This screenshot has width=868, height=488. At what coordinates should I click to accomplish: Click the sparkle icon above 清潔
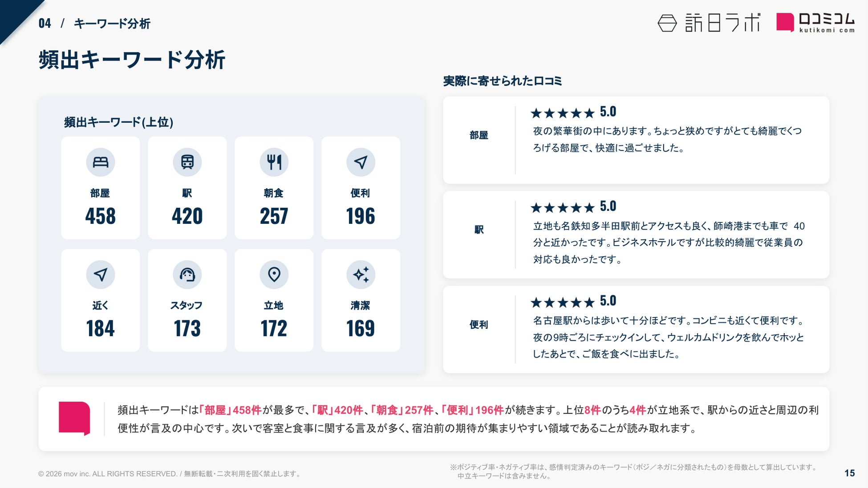[361, 274]
